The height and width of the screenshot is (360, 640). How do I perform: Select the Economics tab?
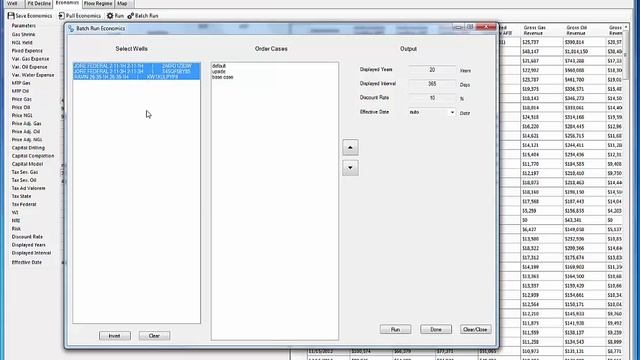pyautogui.click(x=67, y=3)
